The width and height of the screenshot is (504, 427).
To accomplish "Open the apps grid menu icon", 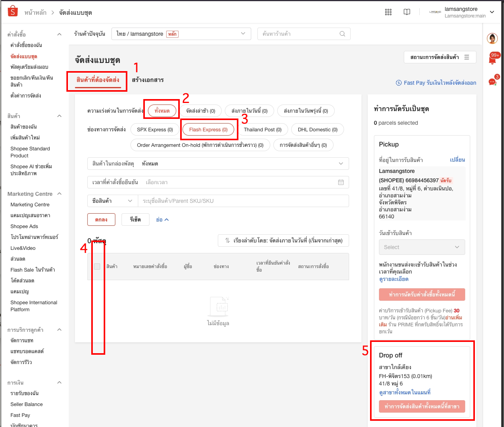I will coord(388,12).
